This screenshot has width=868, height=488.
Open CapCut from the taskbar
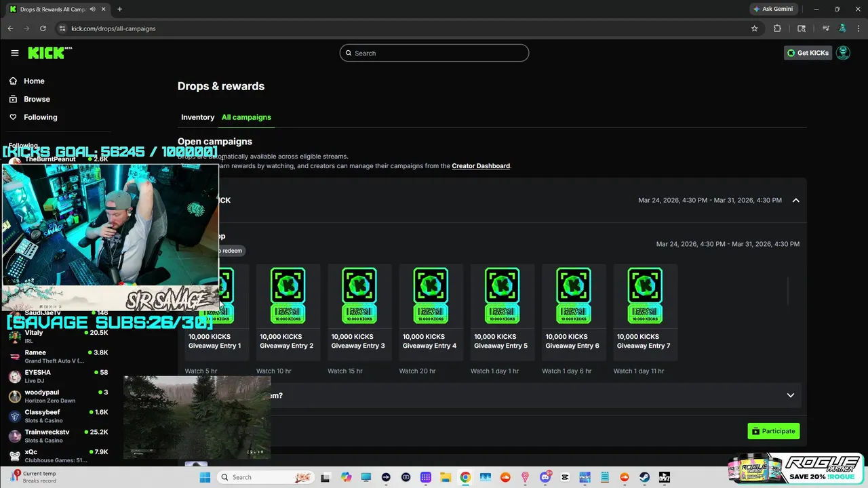(x=565, y=477)
